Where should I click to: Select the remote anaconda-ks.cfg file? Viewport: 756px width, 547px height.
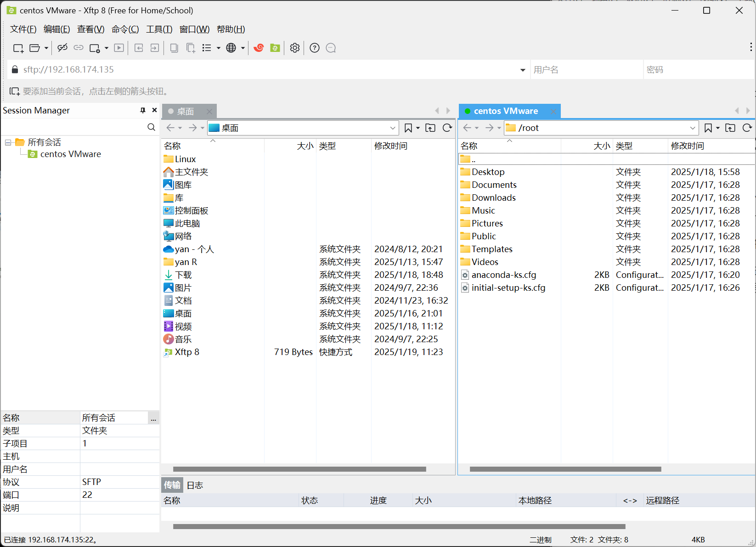[x=504, y=275]
